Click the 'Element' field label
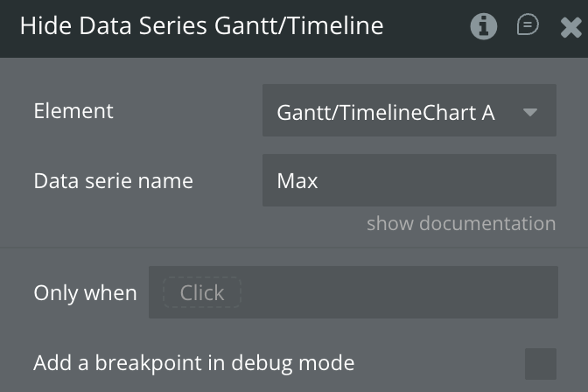 tap(73, 111)
